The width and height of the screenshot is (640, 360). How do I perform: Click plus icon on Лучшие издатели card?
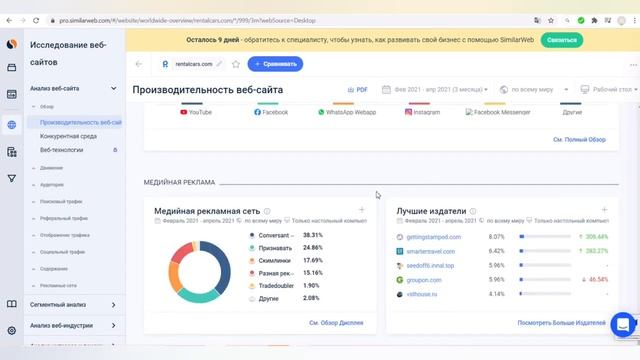click(x=604, y=210)
